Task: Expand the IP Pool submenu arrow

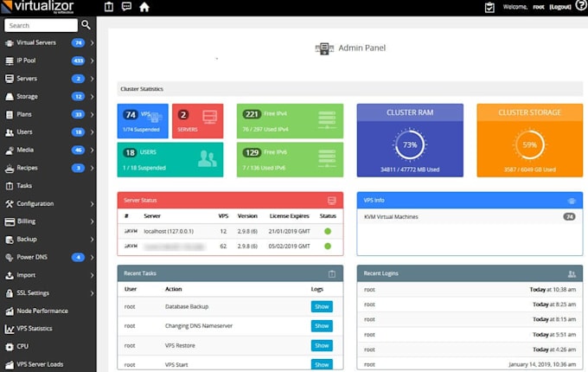Action: click(x=92, y=61)
